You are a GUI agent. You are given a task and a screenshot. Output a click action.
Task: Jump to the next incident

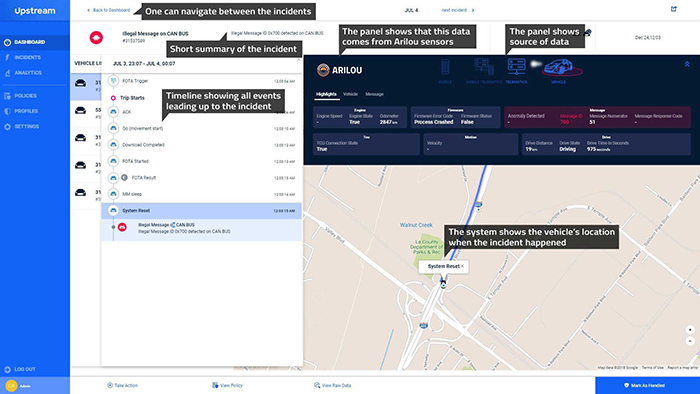pyautogui.click(x=458, y=10)
